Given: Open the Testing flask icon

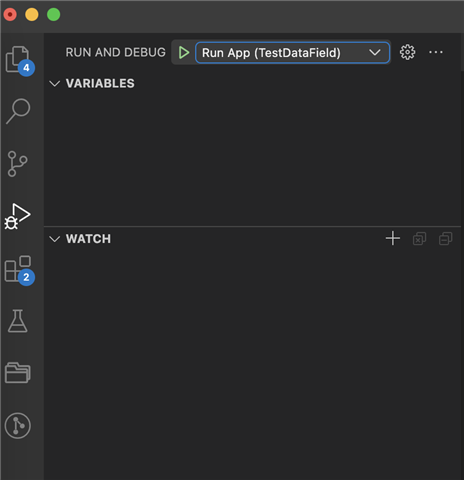Looking at the screenshot, I should point(18,321).
